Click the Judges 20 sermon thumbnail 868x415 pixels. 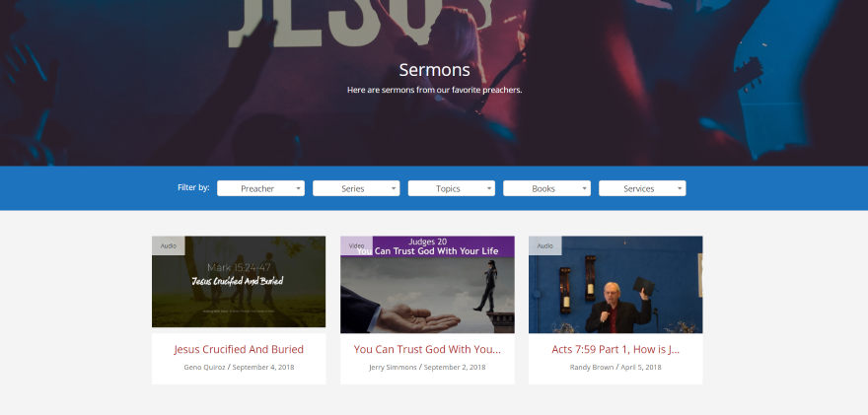coord(427,285)
